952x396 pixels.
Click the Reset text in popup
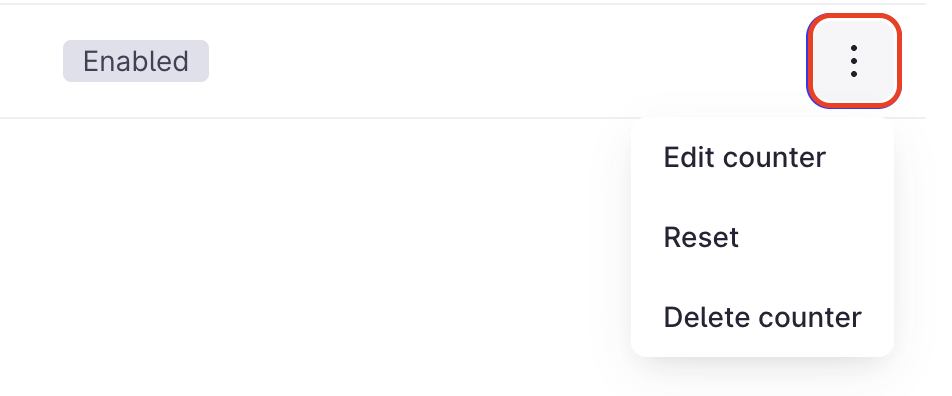(x=701, y=237)
